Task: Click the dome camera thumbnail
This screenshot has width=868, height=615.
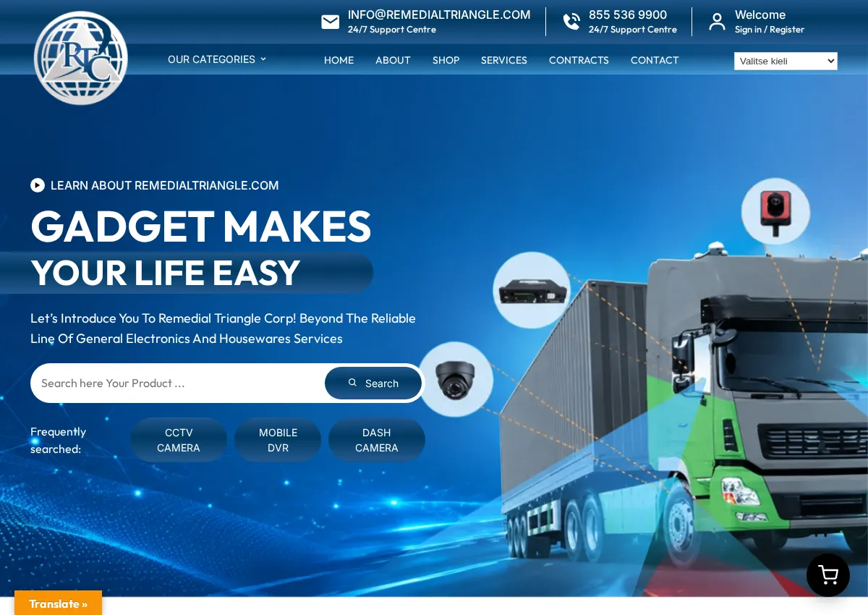Action: tap(456, 379)
